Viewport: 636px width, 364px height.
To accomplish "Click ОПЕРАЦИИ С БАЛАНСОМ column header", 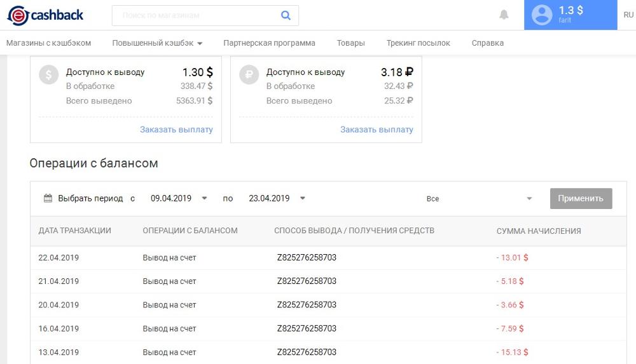I will click(190, 231).
